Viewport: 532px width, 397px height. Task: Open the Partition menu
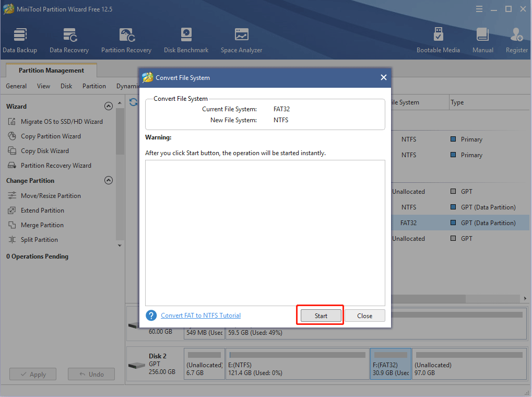click(x=94, y=86)
